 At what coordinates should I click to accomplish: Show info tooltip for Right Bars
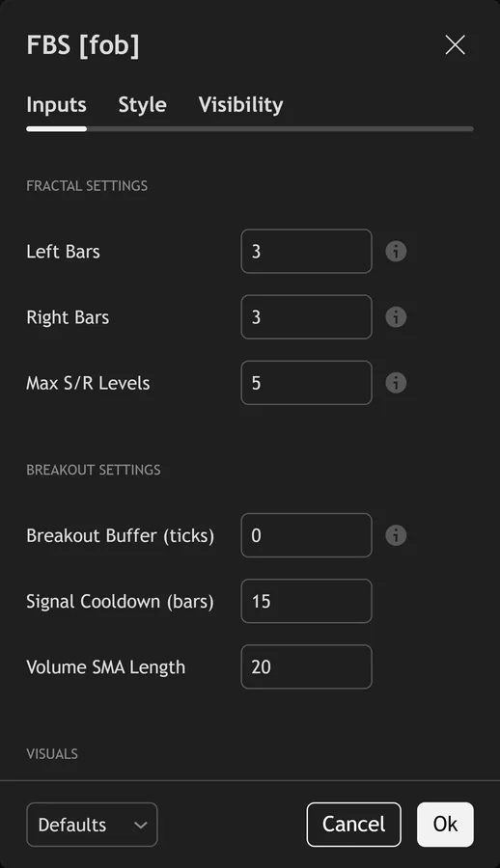click(x=396, y=317)
